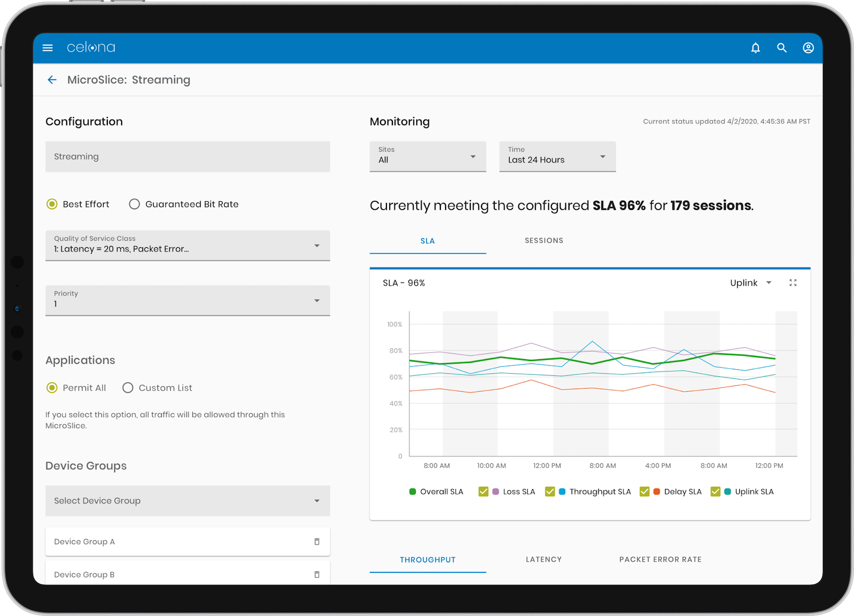Screen dimensions: 854x616
Task: Click the 179 sessions summary text
Action: [x=711, y=206]
